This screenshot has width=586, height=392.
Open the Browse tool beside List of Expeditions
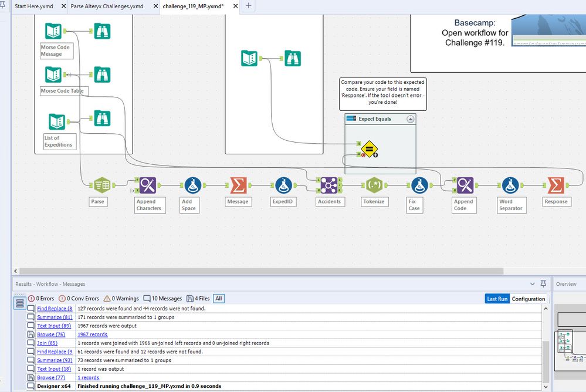point(102,118)
